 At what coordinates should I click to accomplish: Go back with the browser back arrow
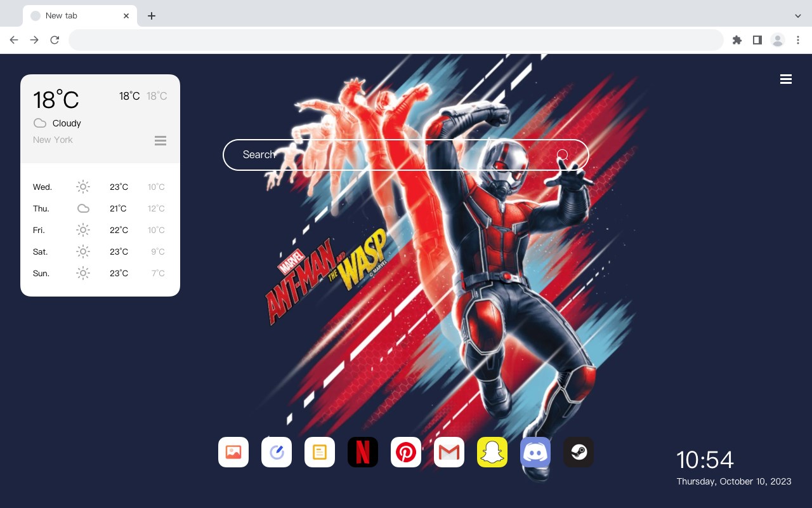pos(14,40)
